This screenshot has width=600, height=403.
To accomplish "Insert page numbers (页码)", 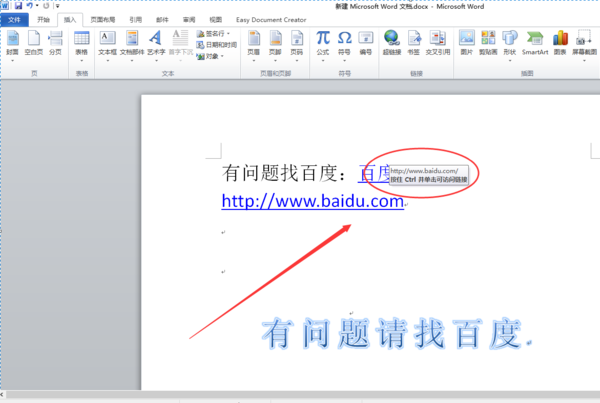I will (x=297, y=46).
